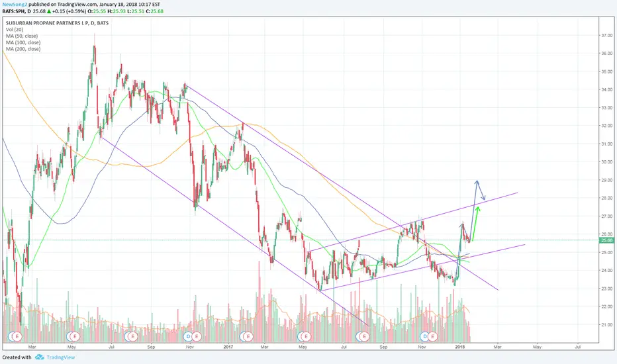Click the BATS:SPH, D symbol text in header
Screen dimensions: 617x364
[x=17, y=11]
